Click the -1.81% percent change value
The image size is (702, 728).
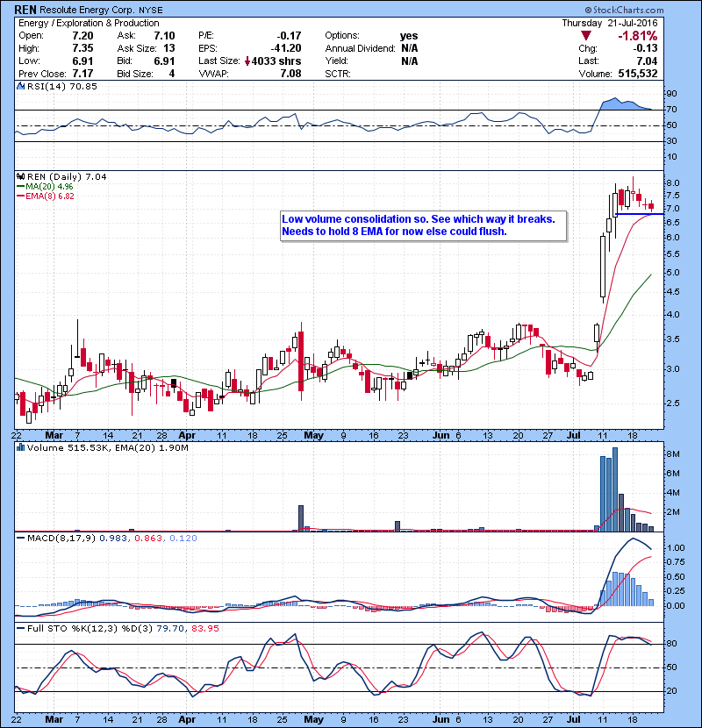point(637,36)
